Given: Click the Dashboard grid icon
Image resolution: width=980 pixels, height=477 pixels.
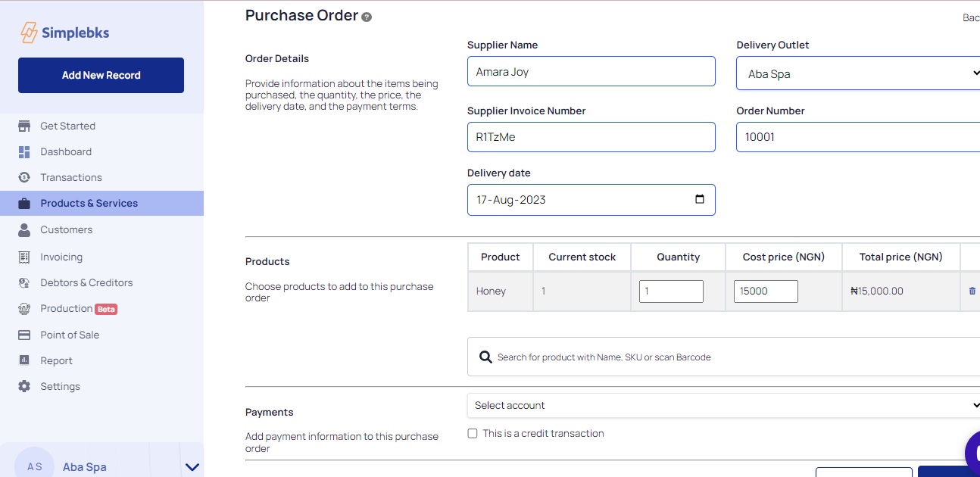Looking at the screenshot, I should (x=24, y=151).
